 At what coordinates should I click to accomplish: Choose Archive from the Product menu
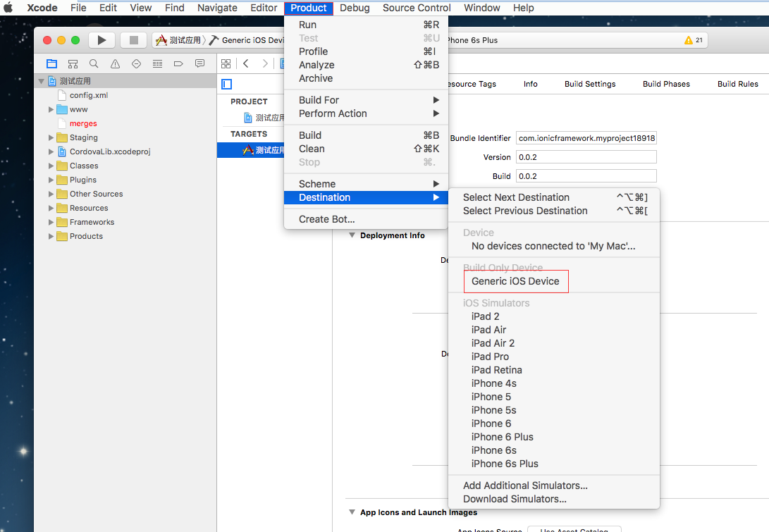click(366, 78)
